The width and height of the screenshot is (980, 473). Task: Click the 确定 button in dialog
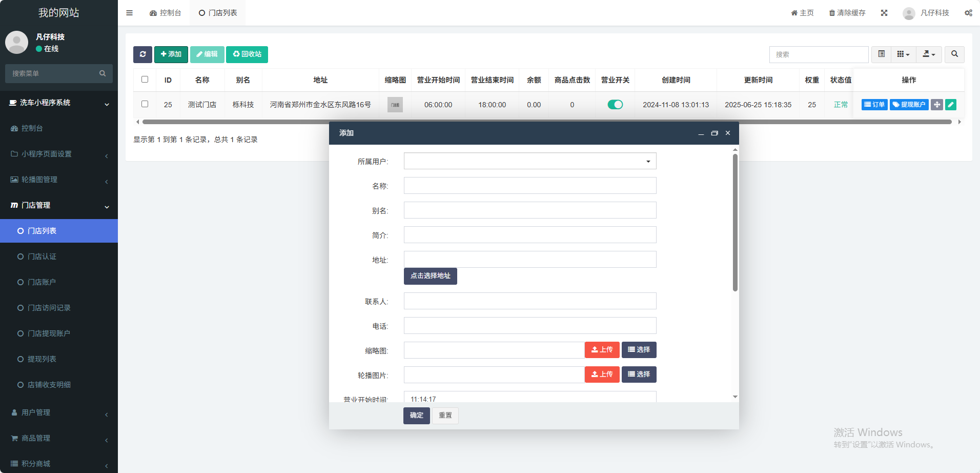click(416, 416)
